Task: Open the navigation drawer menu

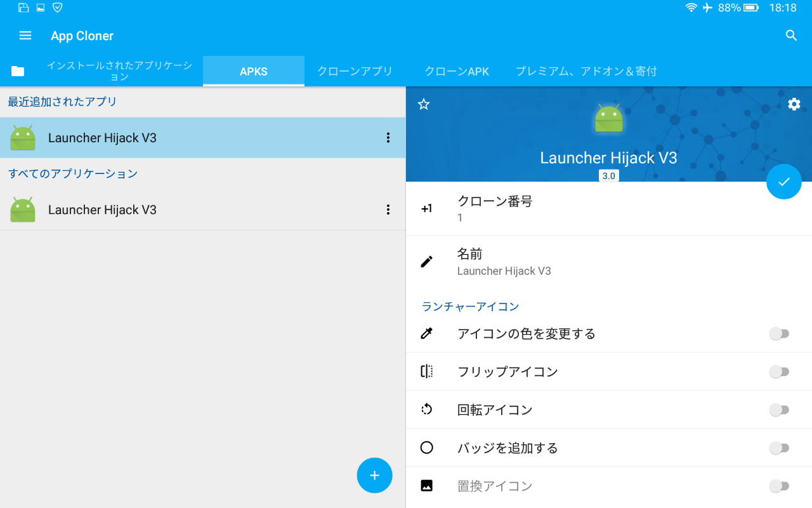Action: tap(25, 36)
